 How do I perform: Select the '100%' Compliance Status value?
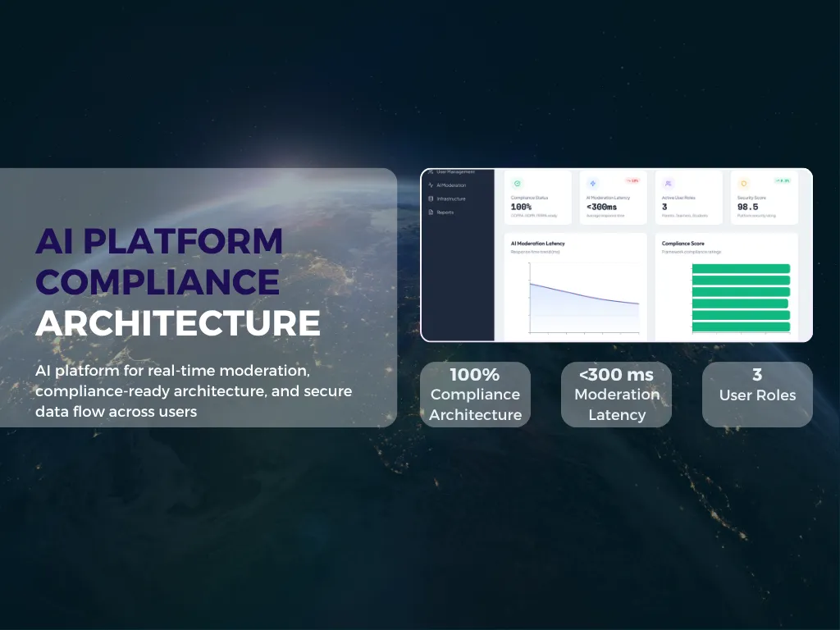coord(521,207)
